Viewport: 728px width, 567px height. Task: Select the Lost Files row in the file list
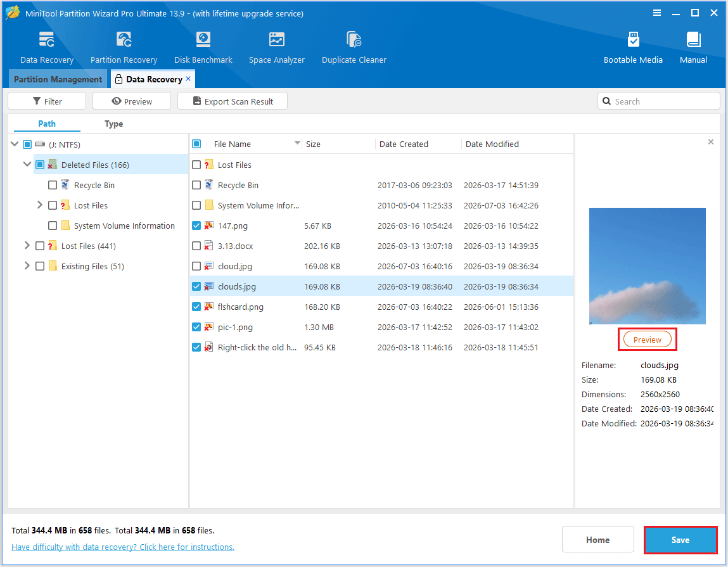point(381,165)
